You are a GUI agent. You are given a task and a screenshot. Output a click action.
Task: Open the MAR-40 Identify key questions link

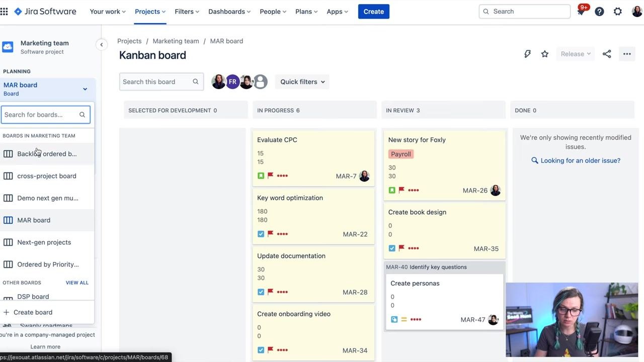point(426,267)
